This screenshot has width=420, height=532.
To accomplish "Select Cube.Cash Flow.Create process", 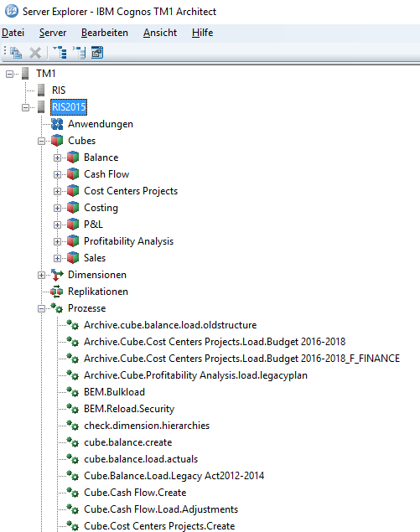I will [135, 493].
